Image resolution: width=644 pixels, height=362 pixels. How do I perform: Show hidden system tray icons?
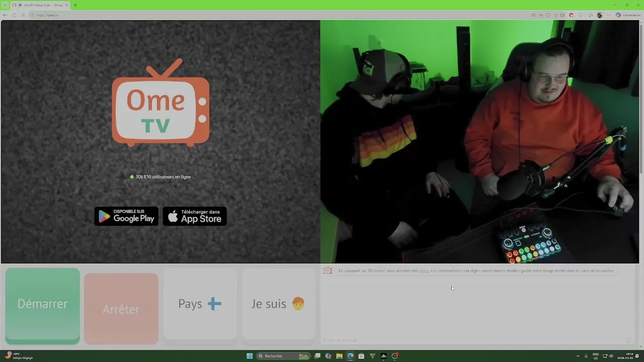[578, 356]
